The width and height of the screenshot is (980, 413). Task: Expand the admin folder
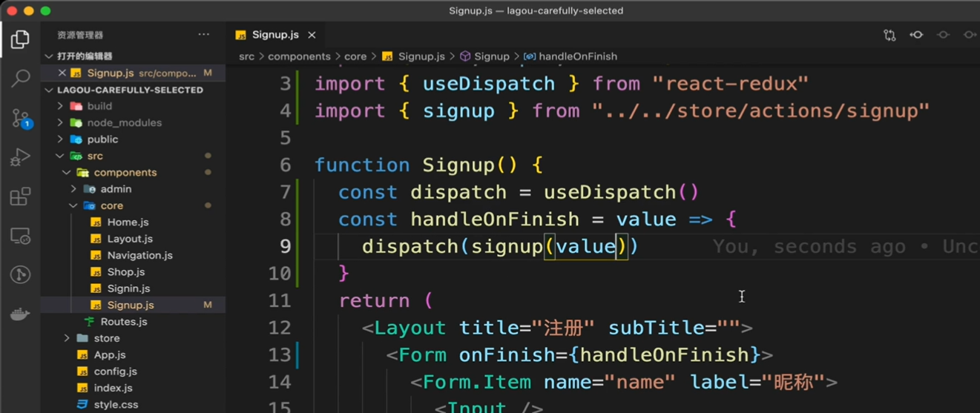click(73, 189)
